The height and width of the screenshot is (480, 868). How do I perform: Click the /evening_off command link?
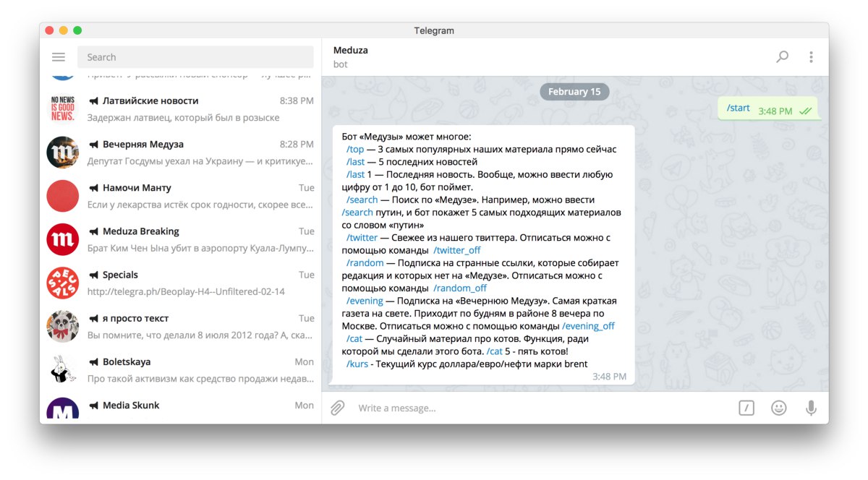pyautogui.click(x=588, y=326)
